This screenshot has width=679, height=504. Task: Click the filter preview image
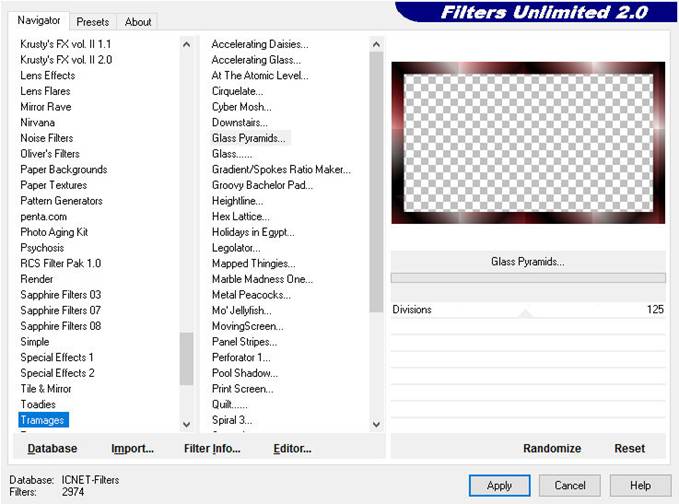527,143
